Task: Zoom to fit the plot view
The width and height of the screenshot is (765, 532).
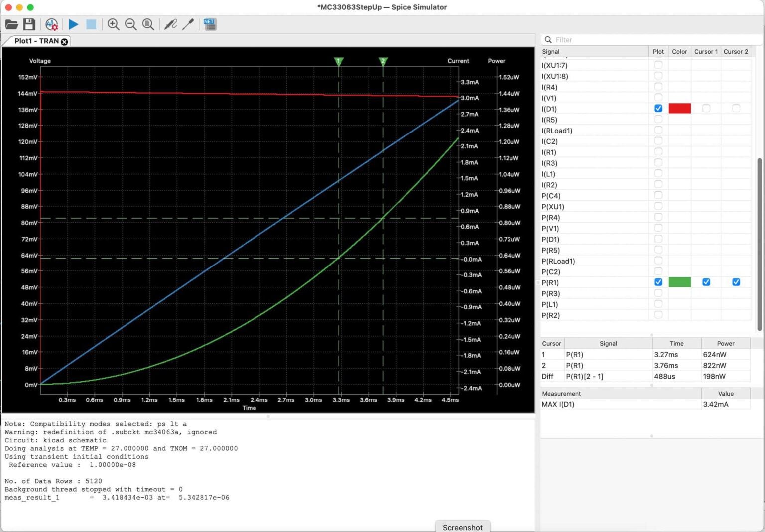Action: (148, 24)
